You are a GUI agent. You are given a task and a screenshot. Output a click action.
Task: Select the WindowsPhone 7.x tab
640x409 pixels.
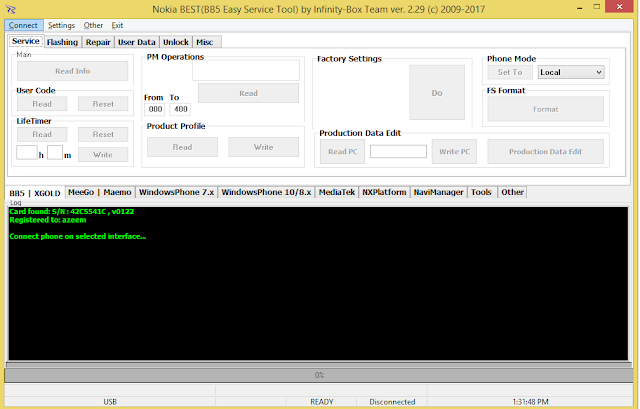[176, 192]
